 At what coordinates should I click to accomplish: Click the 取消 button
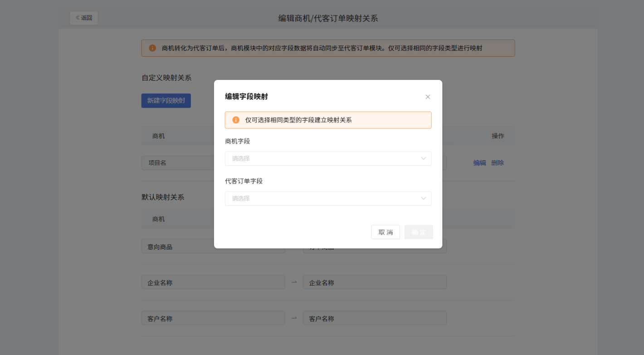pyautogui.click(x=385, y=232)
